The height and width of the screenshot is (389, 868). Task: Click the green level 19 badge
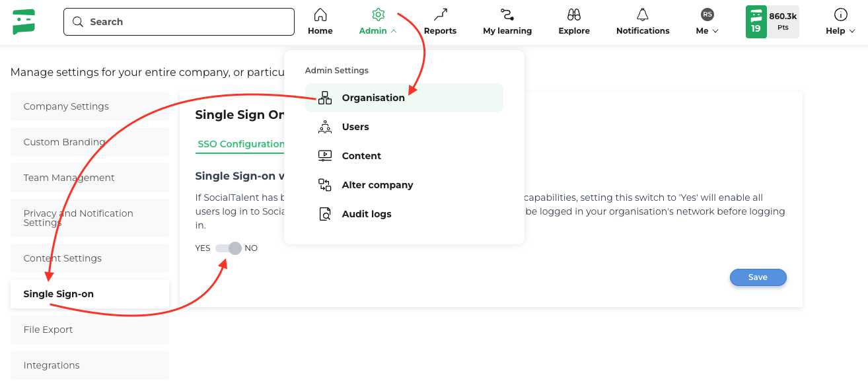[756, 22]
